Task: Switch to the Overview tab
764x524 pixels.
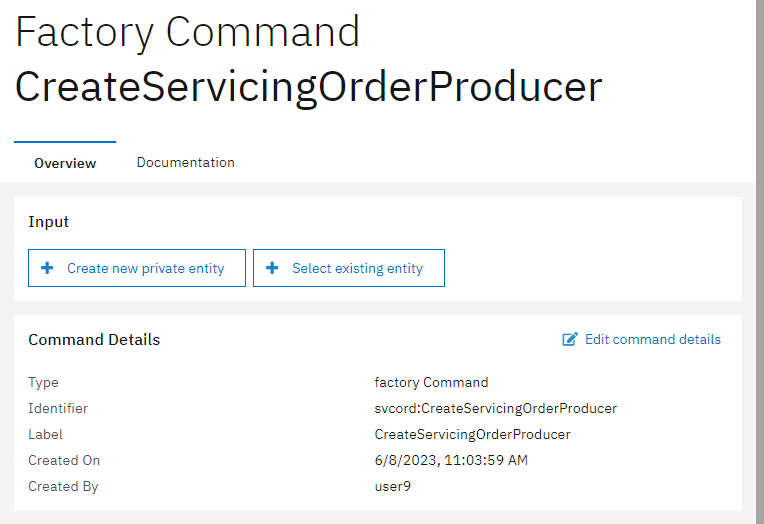Action: click(65, 163)
